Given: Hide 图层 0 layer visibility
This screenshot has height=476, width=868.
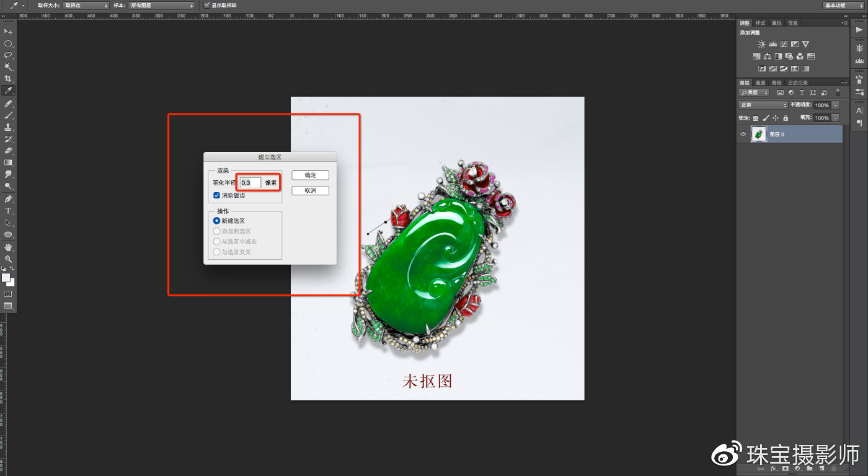Looking at the screenshot, I should pyautogui.click(x=743, y=134).
